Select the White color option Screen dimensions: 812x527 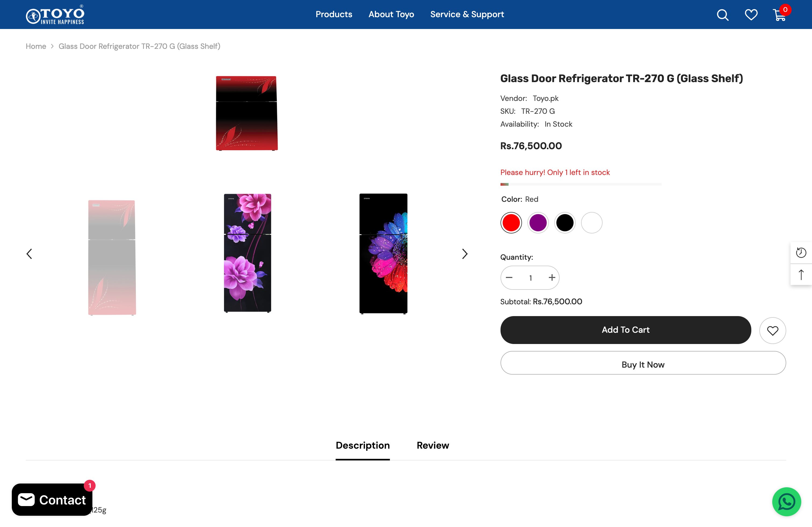tap(592, 223)
